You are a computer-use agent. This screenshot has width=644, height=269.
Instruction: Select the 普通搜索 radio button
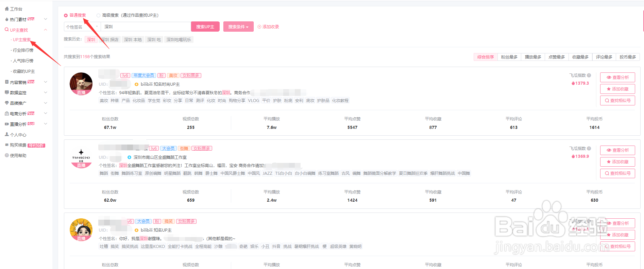66,15
